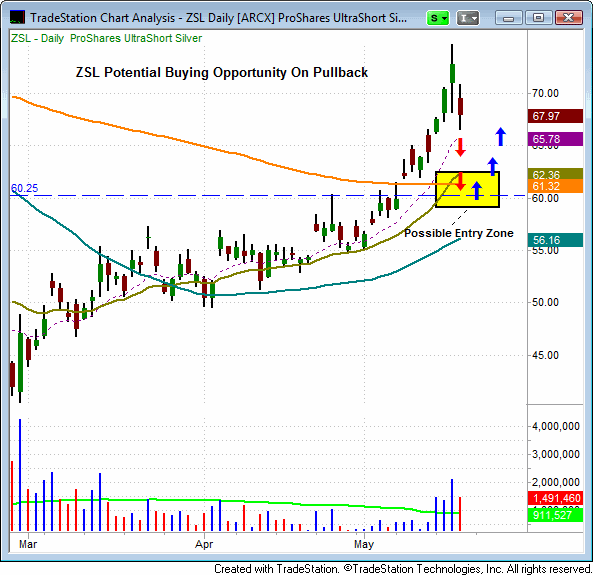Click the 56.16 teal moving average label
Screen dimensions: 593x575
555,240
